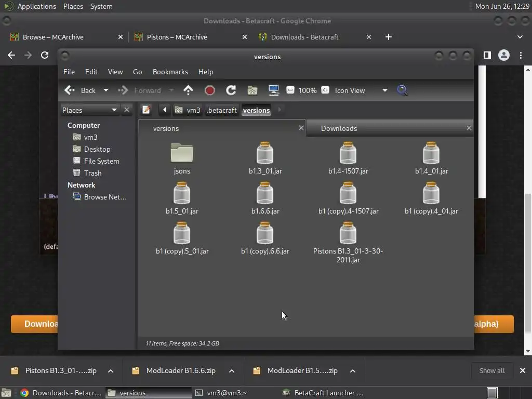532x399 pixels.
Task: Reload the versions folder in file manager
Action: [x=231, y=90]
